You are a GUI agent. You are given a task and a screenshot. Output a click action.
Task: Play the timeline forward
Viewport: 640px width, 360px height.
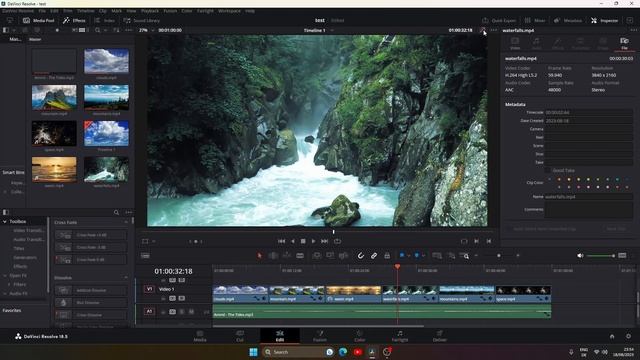click(x=313, y=241)
